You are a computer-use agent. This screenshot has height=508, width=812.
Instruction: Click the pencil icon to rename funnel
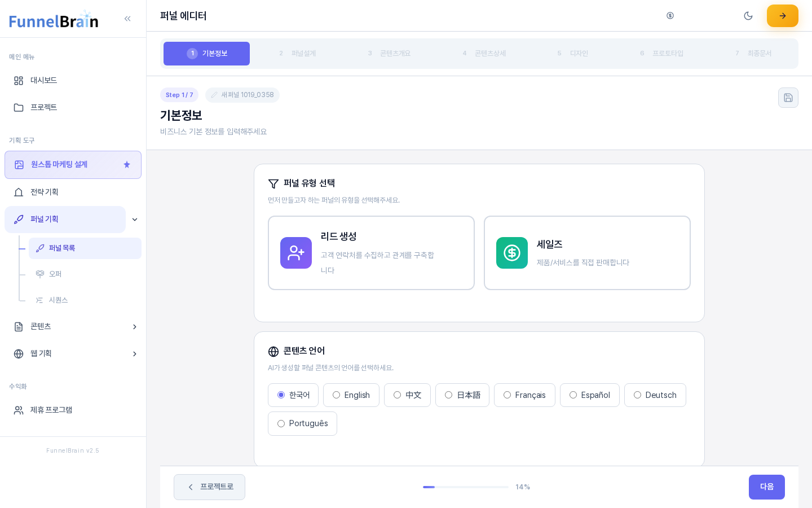[214, 95]
